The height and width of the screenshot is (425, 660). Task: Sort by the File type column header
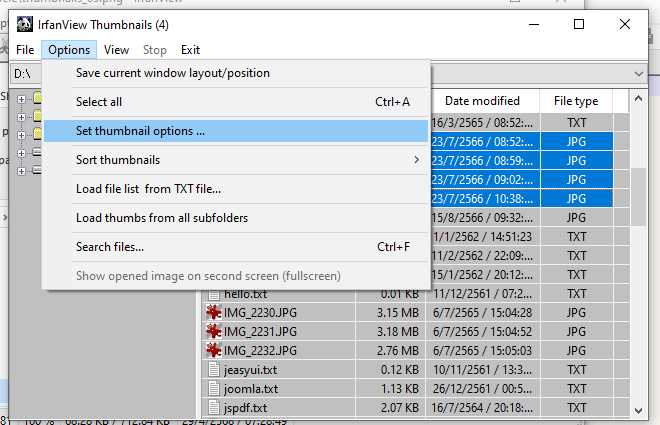[x=575, y=101]
